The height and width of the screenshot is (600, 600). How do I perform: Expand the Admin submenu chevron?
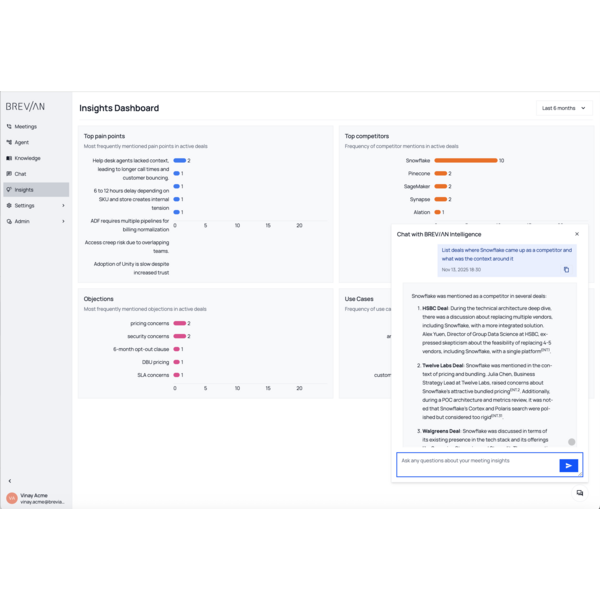pyautogui.click(x=63, y=221)
